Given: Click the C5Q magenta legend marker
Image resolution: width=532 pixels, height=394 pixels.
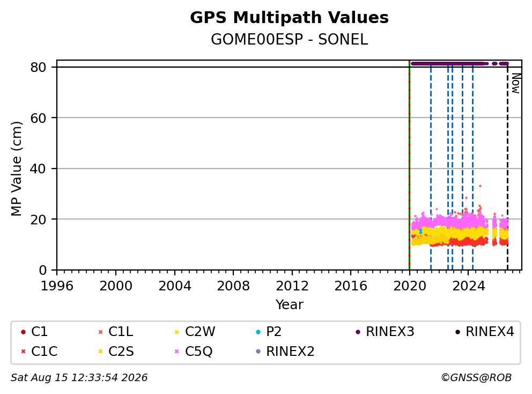Looking at the screenshot, I should pos(177,352).
